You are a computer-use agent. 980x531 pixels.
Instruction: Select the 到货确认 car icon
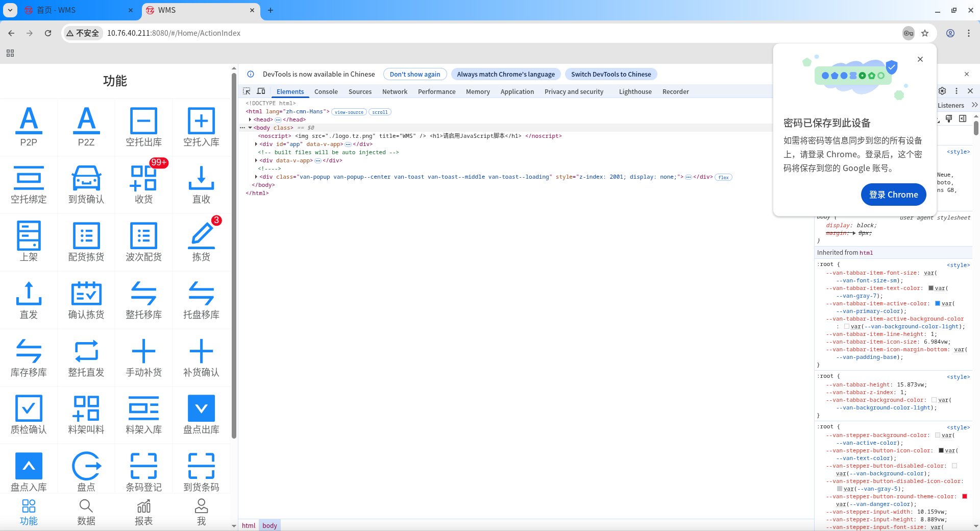pos(86,178)
